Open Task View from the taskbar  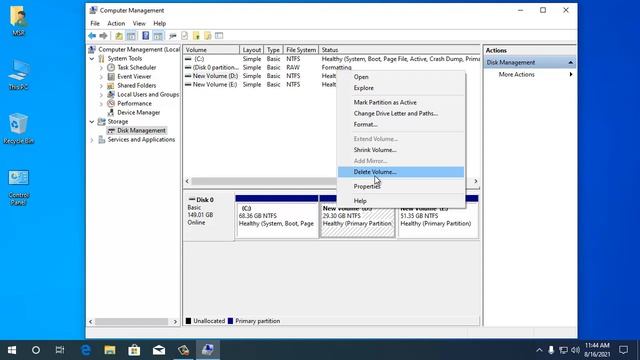60,350
